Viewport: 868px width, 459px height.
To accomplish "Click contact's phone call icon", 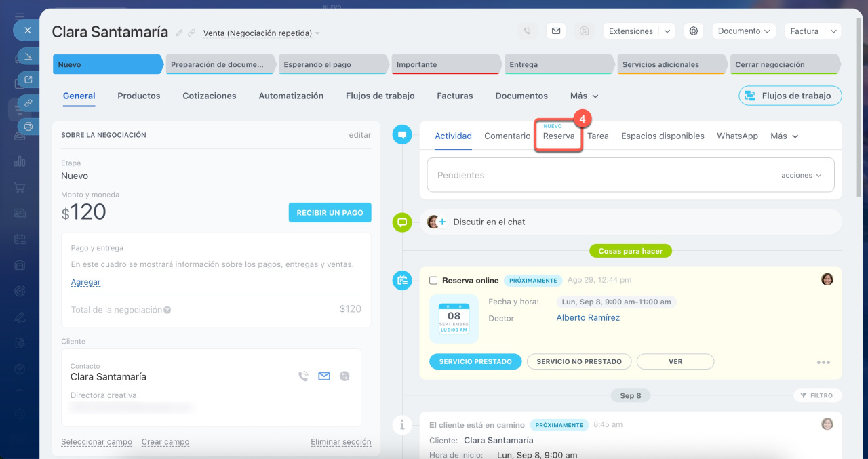I will [303, 376].
